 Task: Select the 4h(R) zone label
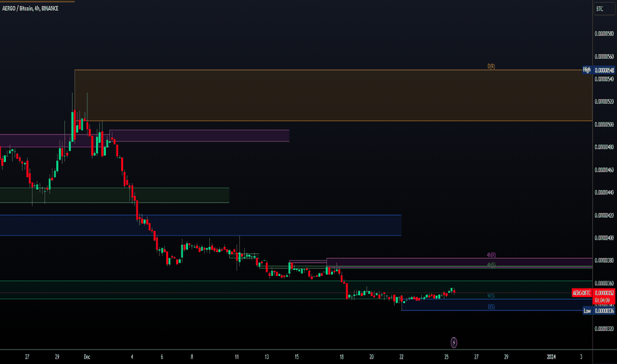pos(491,255)
